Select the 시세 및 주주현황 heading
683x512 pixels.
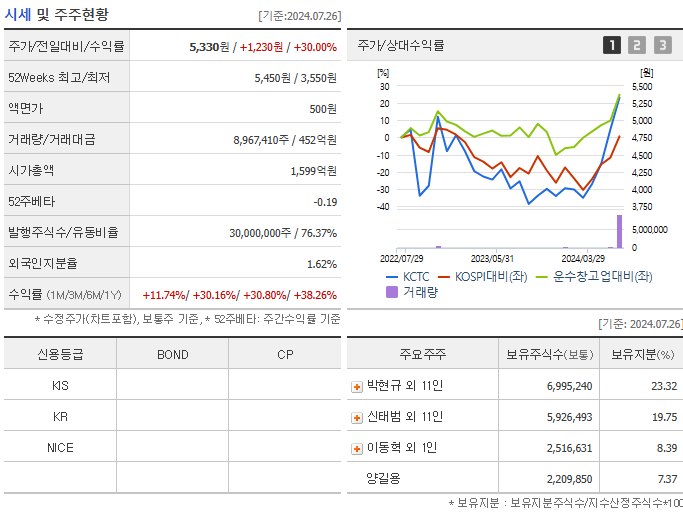point(56,14)
